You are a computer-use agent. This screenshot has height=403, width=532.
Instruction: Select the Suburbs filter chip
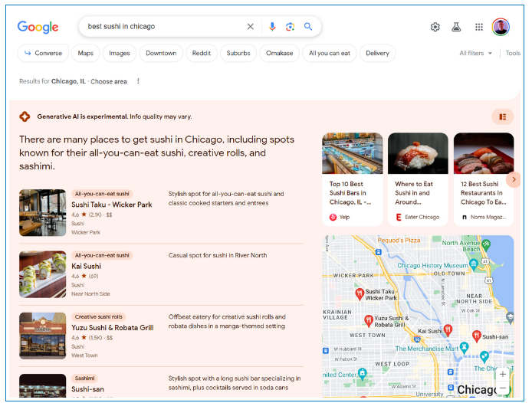click(x=238, y=54)
